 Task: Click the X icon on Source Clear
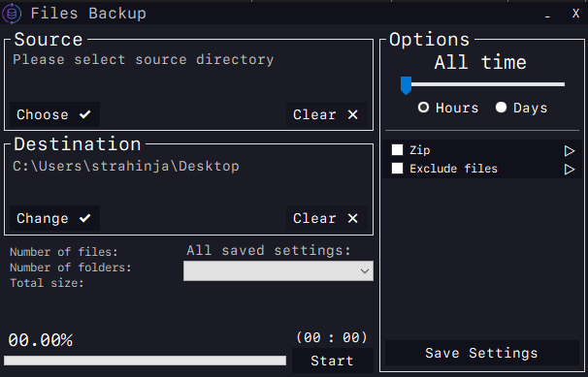tap(352, 114)
